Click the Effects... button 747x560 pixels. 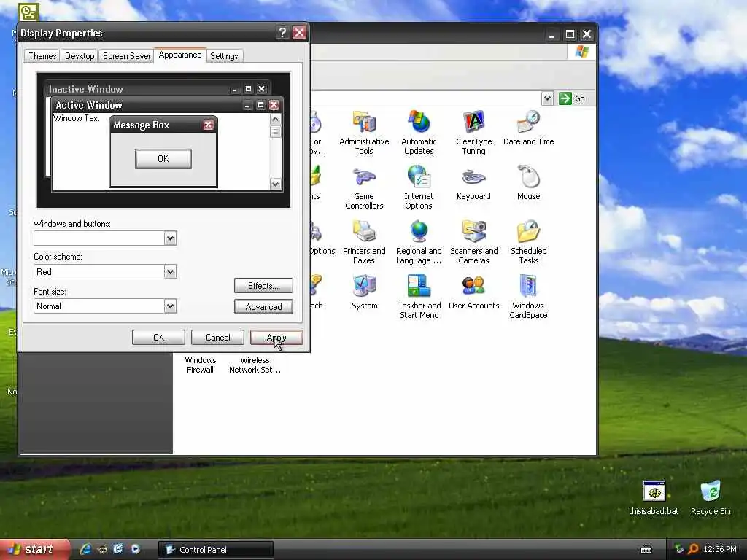pos(263,286)
